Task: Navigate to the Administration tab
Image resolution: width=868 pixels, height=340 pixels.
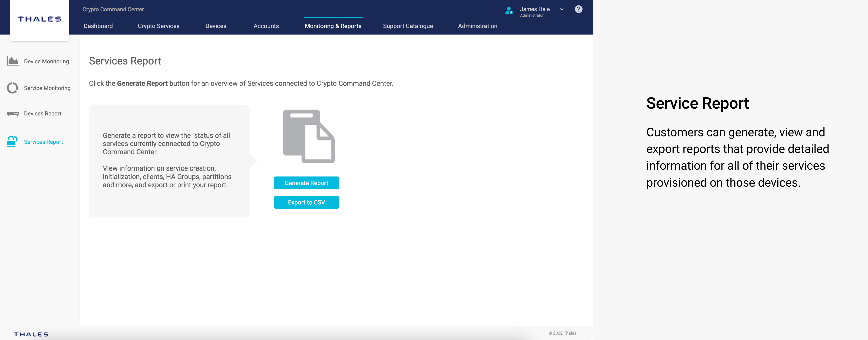Action: [477, 26]
